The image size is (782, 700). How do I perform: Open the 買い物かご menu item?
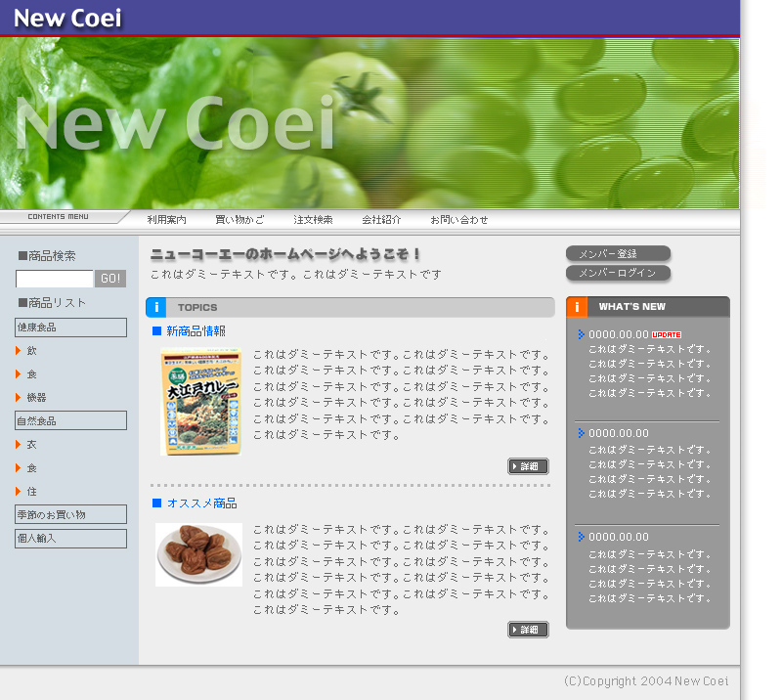coord(239,220)
